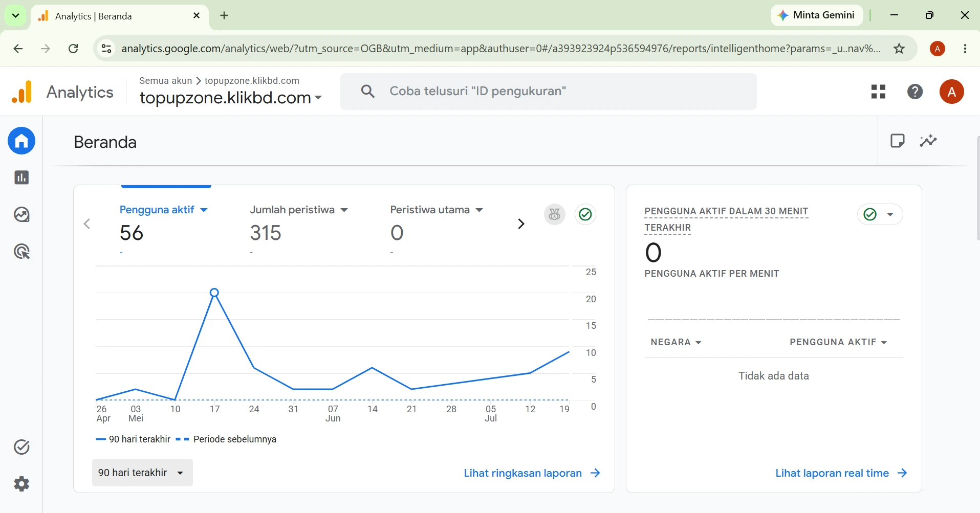Image resolution: width=980 pixels, height=513 pixels.
Task: Click the Google Analytics logo
Action: coord(22,92)
